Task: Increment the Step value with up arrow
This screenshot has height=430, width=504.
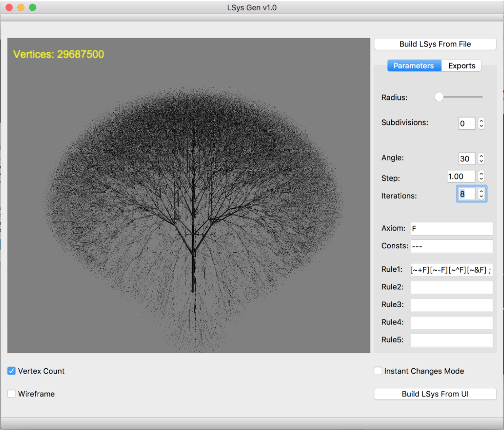Action: 481,174
